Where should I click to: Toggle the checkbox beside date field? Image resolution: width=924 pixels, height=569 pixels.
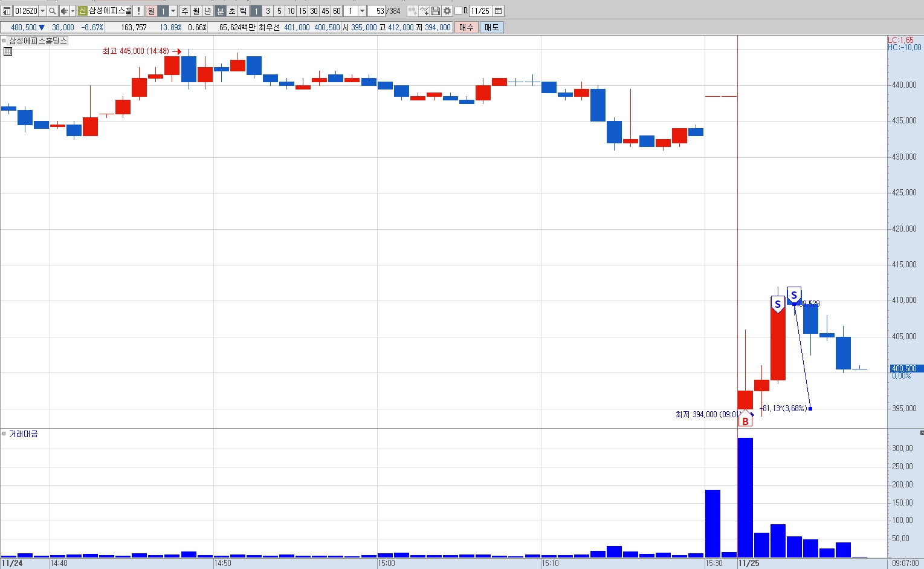458,11
